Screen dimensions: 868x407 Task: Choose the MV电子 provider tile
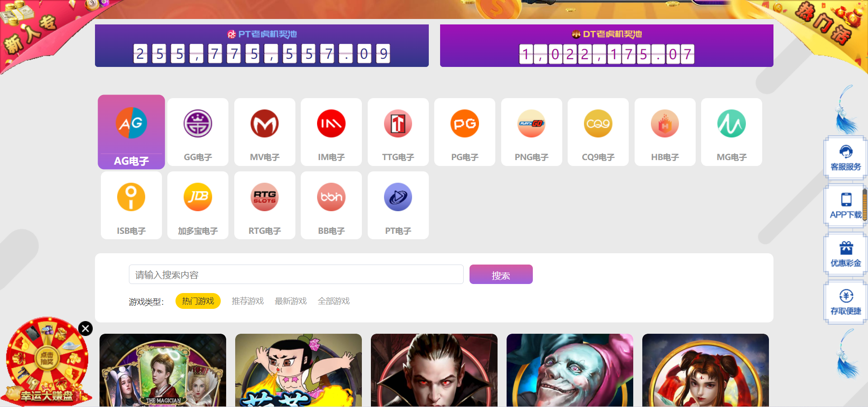coord(265,132)
